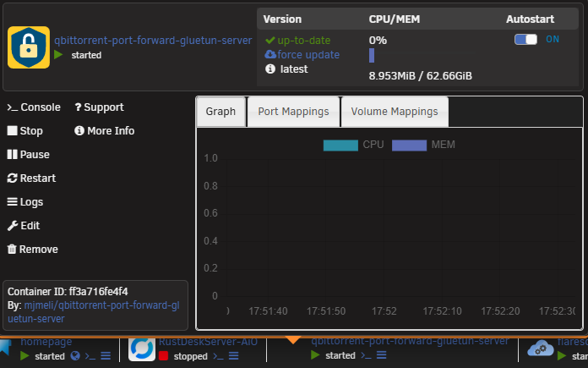Screen dimensions: 588x368
Task: Pause the running container
Action: click(x=28, y=154)
